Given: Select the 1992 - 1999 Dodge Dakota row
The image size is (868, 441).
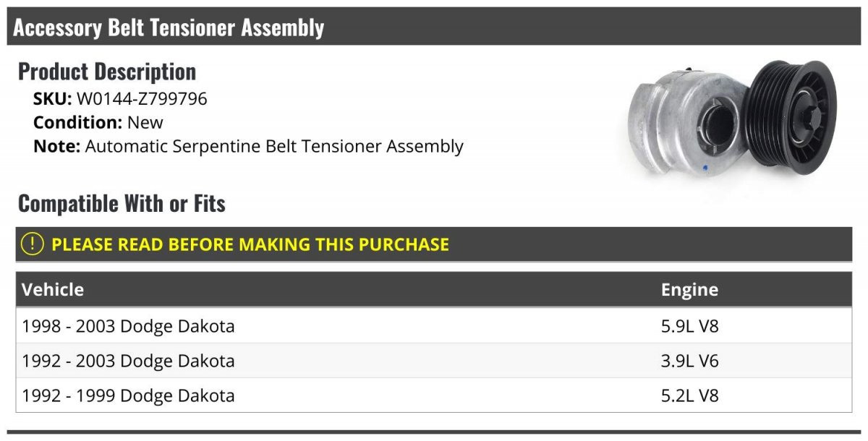Looking at the screenshot, I should [x=434, y=395].
